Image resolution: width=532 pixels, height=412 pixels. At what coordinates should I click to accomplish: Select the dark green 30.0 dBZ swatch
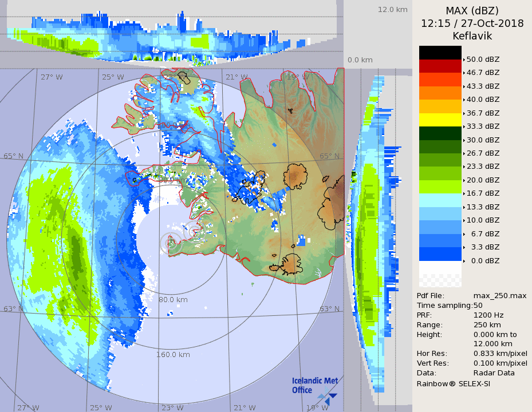coord(440,133)
